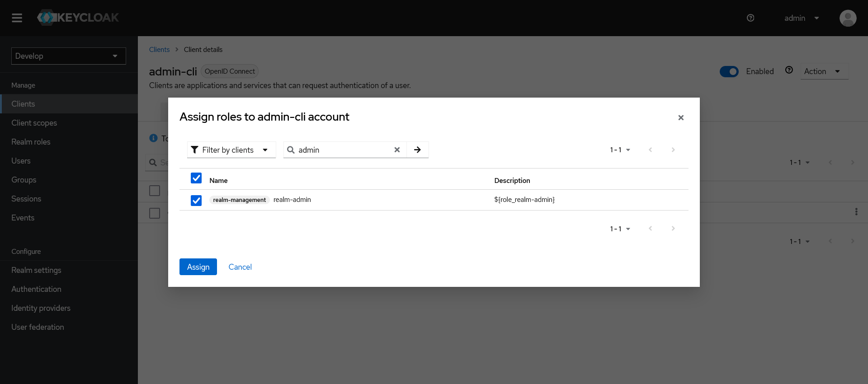Go to previous page in the dialog top pagination
868x384 pixels.
tap(651, 150)
